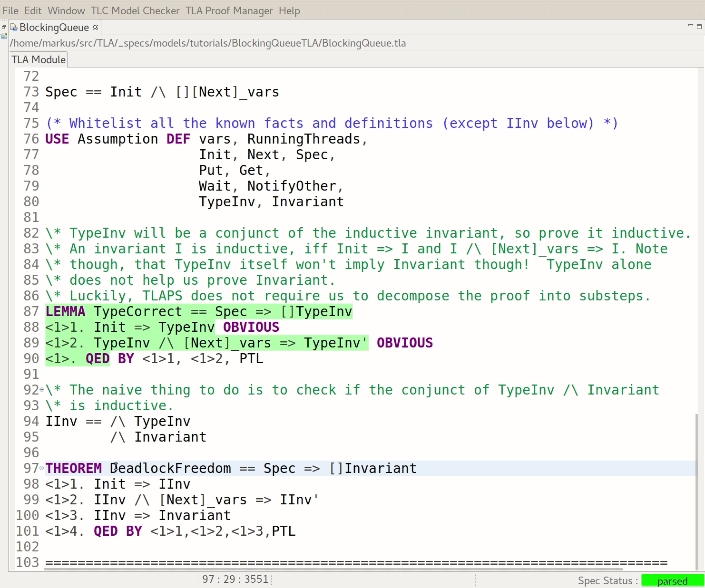The width and height of the screenshot is (705, 588).
Task: Click RunningThreads on line 76
Action: (304, 139)
